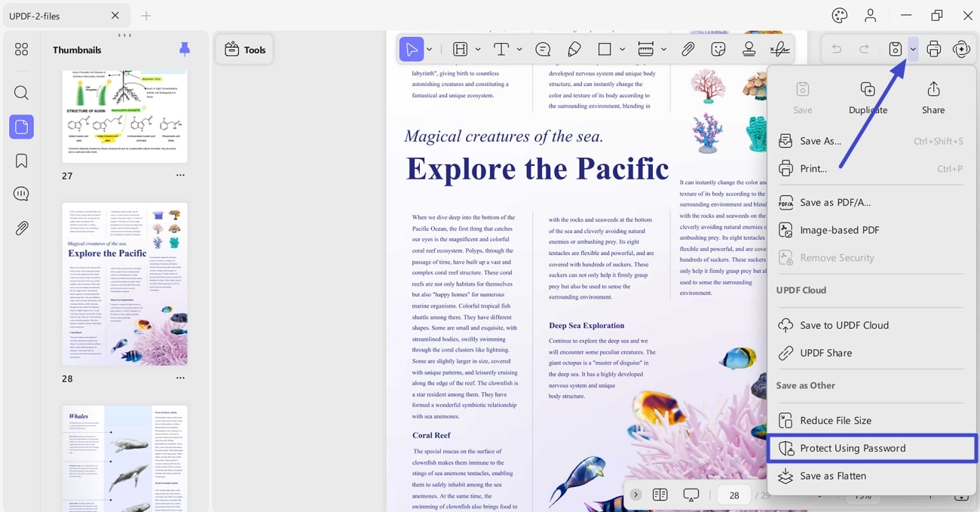Toggle the thumbnails view in sidebar
Viewport: 980px width, 512px height.
pyautogui.click(x=21, y=127)
